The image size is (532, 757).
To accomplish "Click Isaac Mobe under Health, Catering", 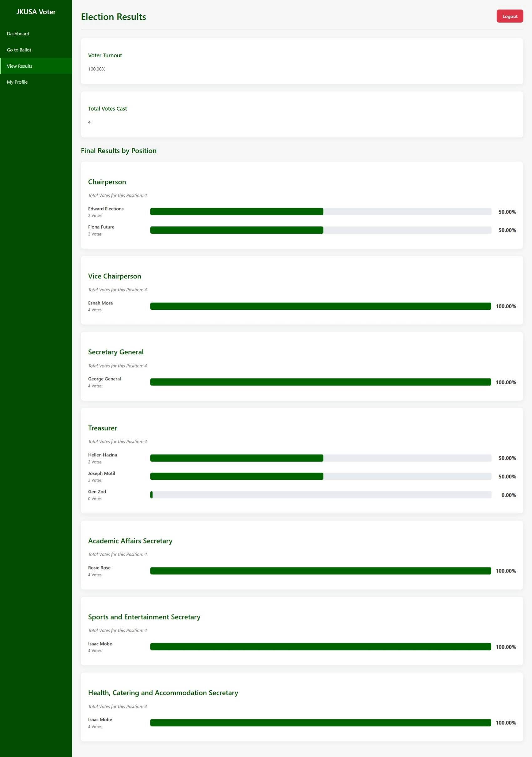I will click(100, 719).
